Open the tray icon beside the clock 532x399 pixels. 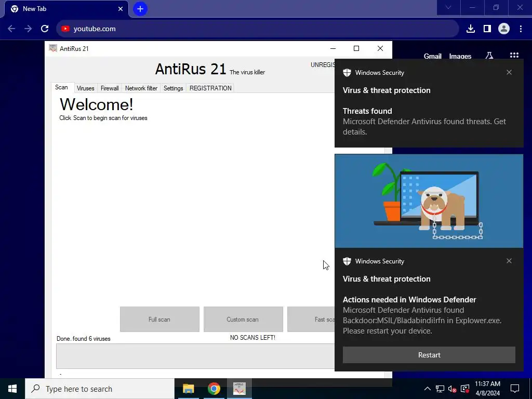(465, 389)
